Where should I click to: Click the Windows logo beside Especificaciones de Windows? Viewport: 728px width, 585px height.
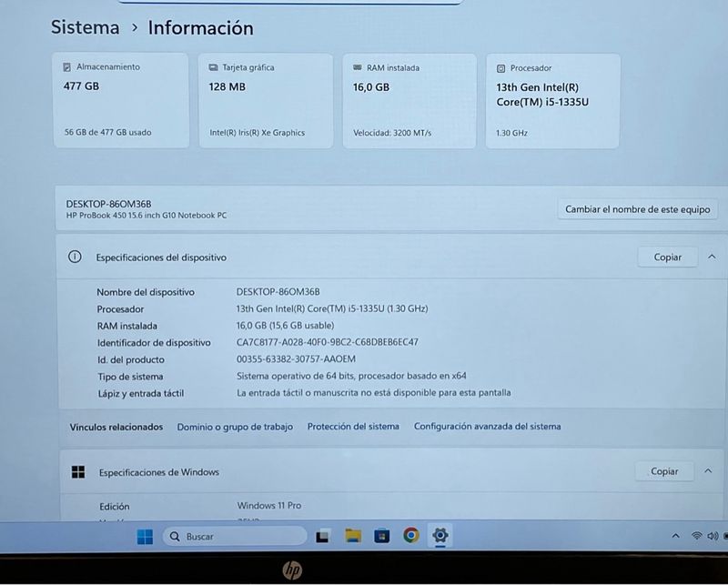pos(78,471)
